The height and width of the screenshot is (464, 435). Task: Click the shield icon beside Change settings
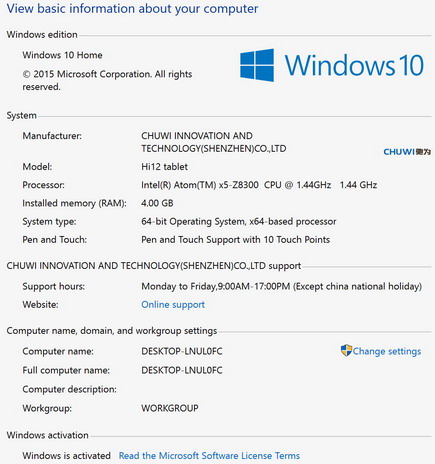click(x=346, y=350)
